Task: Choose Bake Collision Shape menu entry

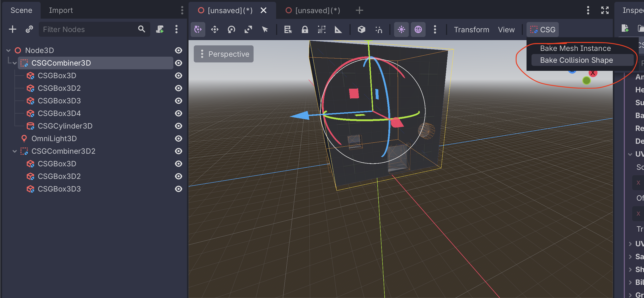Action: [x=576, y=60]
